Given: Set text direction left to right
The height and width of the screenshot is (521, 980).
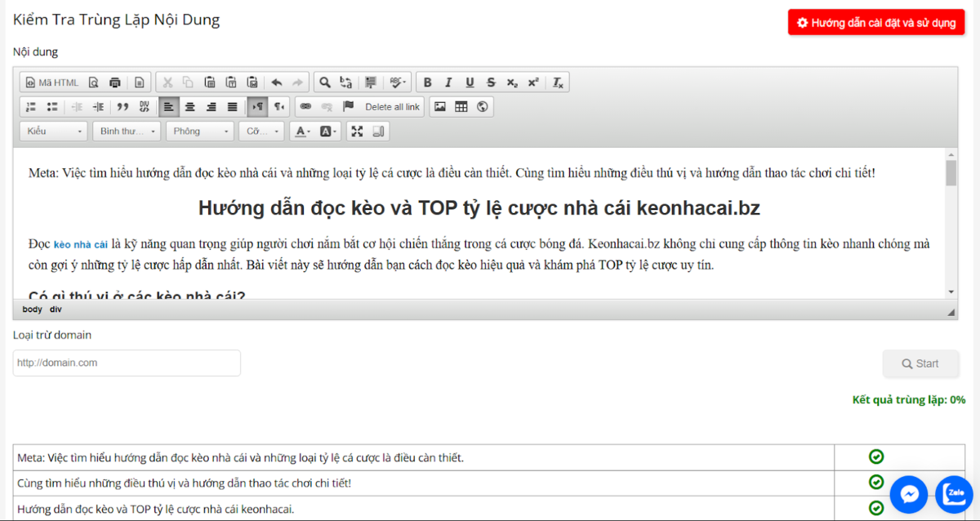Looking at the screenshot, I should tap(257, 107).
